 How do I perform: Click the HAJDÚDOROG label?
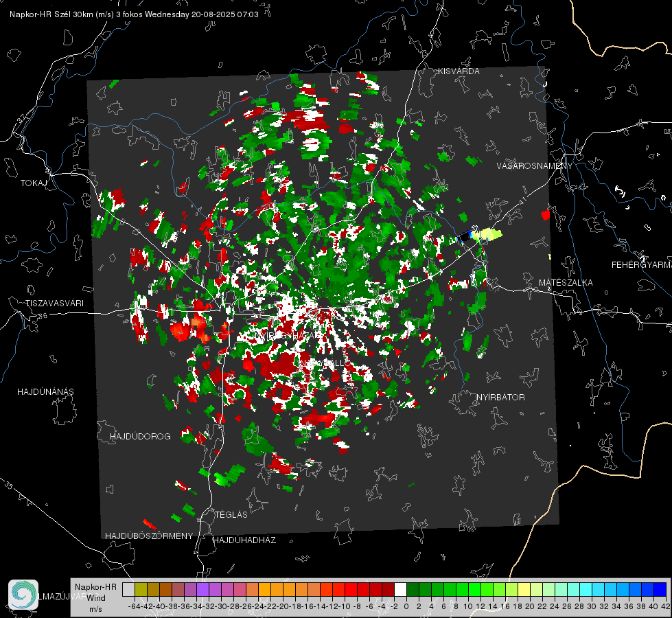140,437
